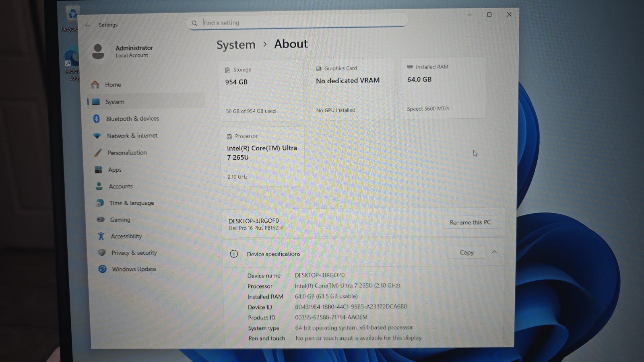Click the Graphics Card icon
The image size is (644, 362).
[x=318, y=69]
